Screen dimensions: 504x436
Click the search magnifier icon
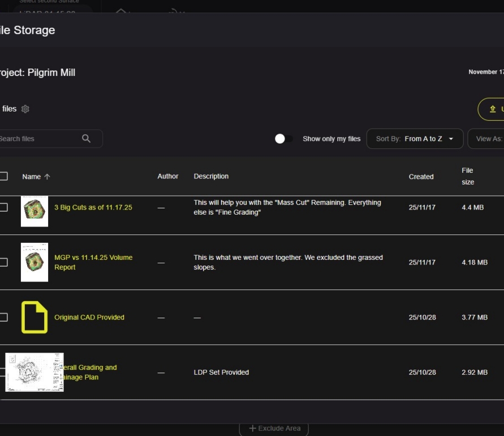coord(86,139)
